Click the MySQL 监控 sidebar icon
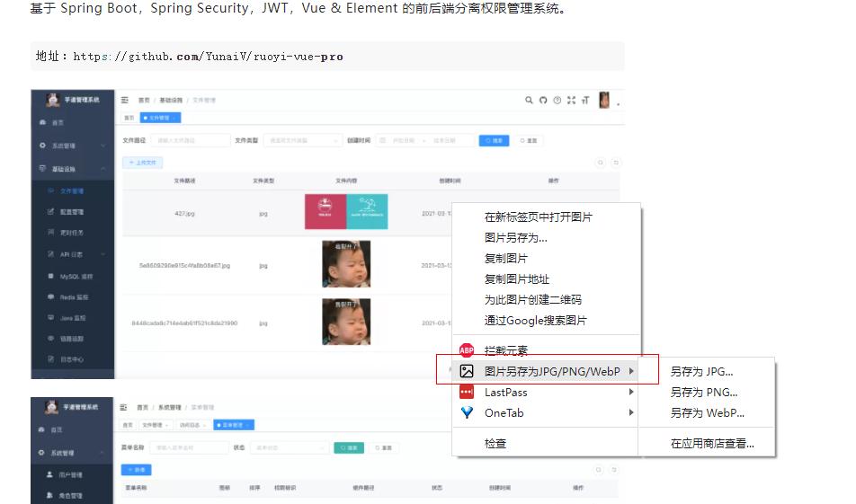This screenshot has width=856, height=504. (x=50, y=277)
